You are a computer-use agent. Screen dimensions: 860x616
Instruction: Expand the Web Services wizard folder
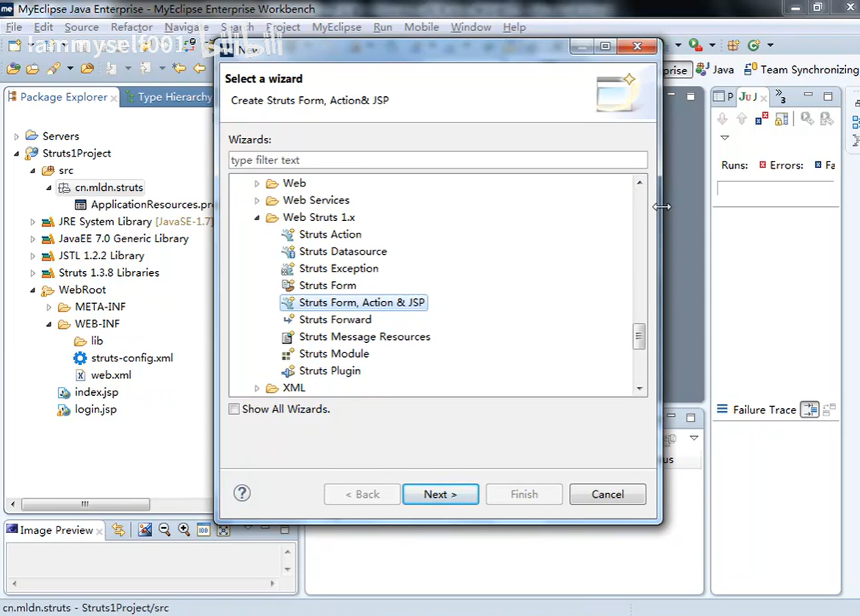click(256, 200)
